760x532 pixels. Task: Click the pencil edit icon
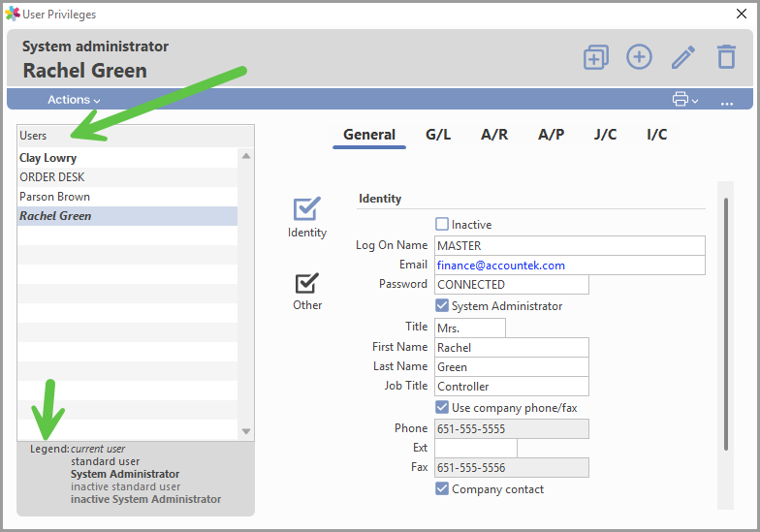(x=682, y=57)
